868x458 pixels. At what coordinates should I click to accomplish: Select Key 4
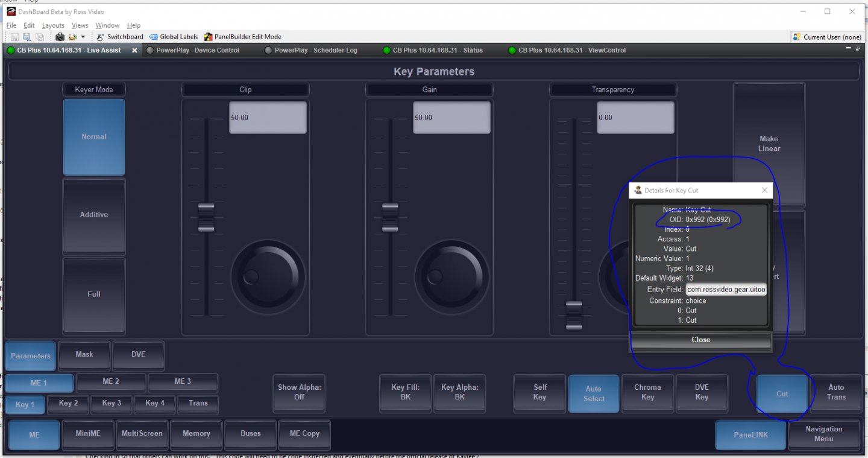155,404
